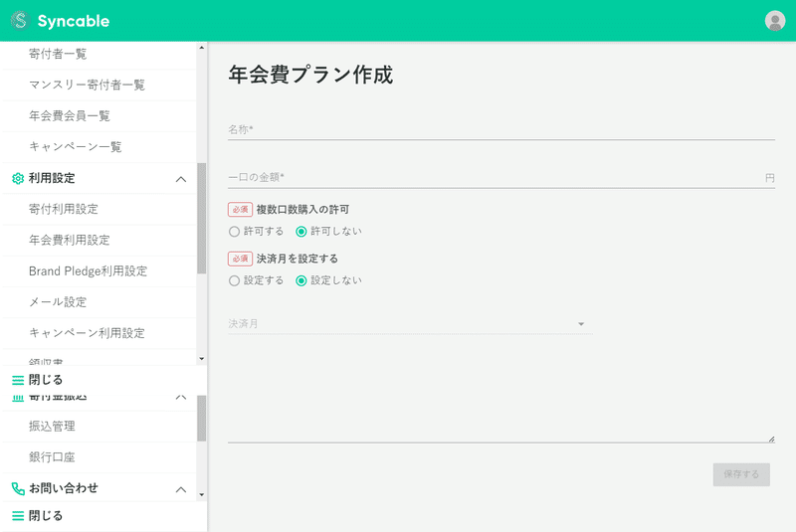Click the lower sidebar scroll-down arrow
Screen dimensions: 796x532
coord(202,494)
